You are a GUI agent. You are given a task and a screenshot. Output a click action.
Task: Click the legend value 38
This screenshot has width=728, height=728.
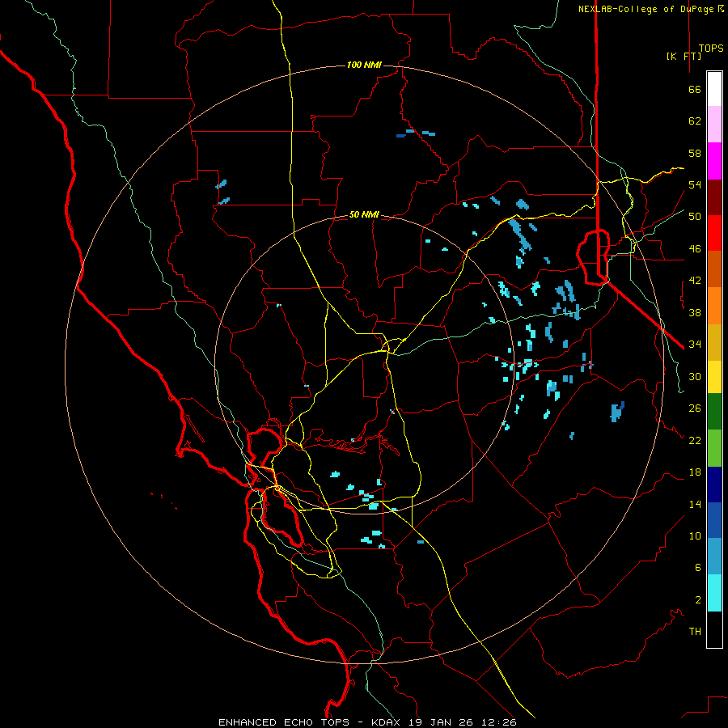(695, 312)
